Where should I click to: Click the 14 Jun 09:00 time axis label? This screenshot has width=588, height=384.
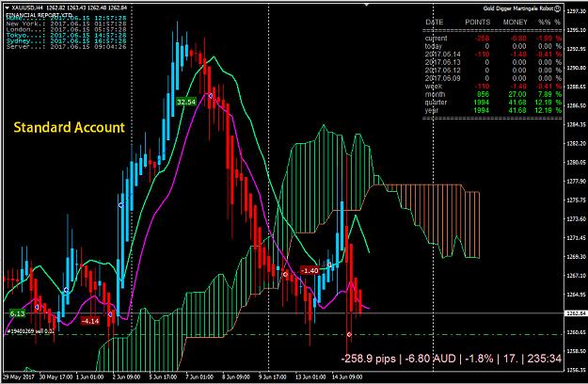347,376
